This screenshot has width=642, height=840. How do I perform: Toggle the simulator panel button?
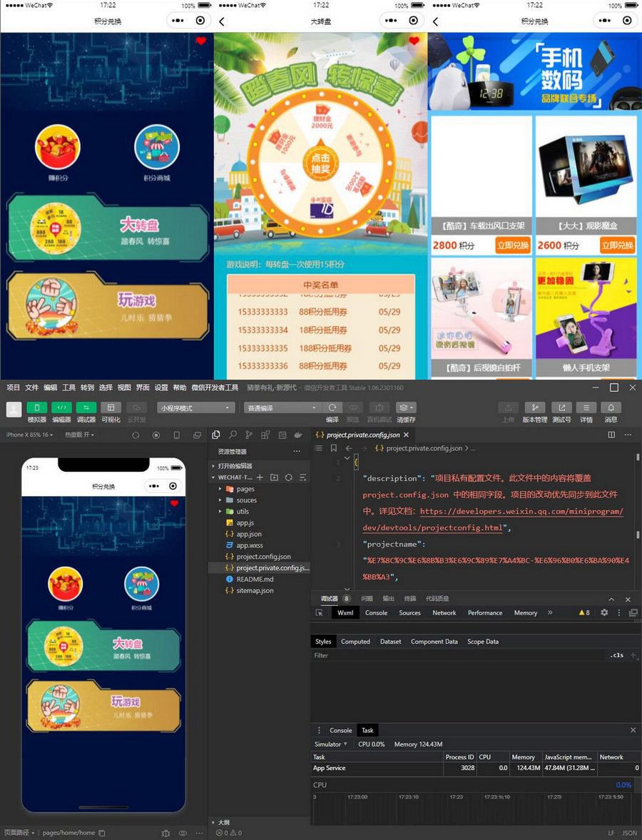[36, 408]
